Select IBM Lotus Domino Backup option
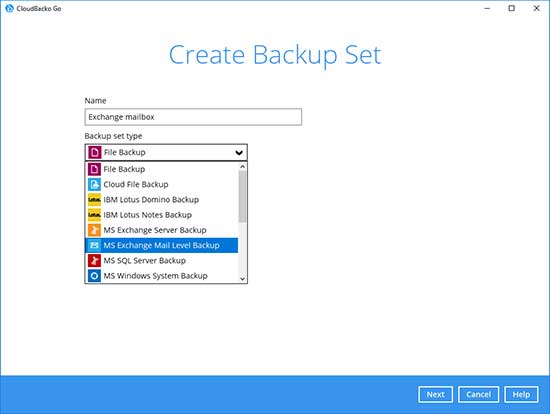Viewport: 550px width, 414px height. point(162,200)
